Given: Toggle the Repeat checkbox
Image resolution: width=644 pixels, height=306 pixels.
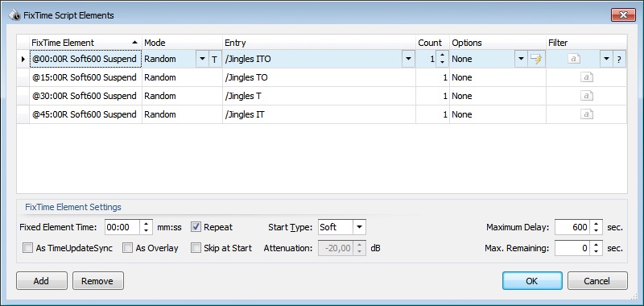Looking at the screenshot, I should click(196, 227).
